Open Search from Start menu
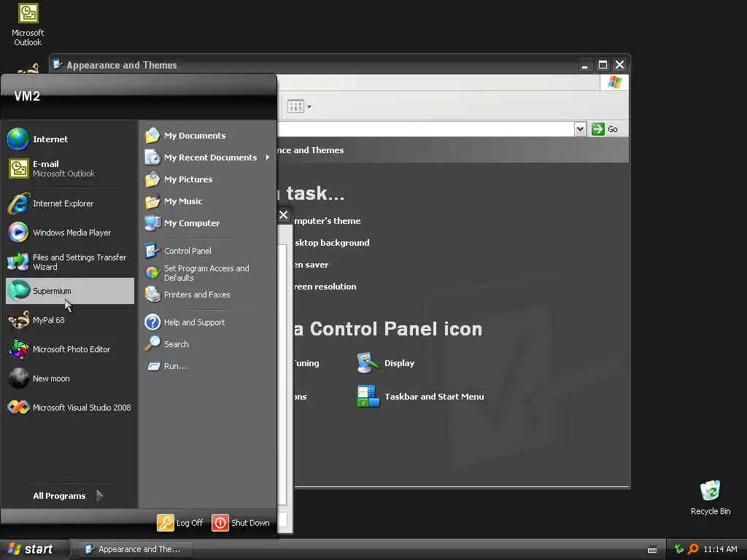Image resolution: width=747 pixels, height=560 pixels. pos(208,344)
